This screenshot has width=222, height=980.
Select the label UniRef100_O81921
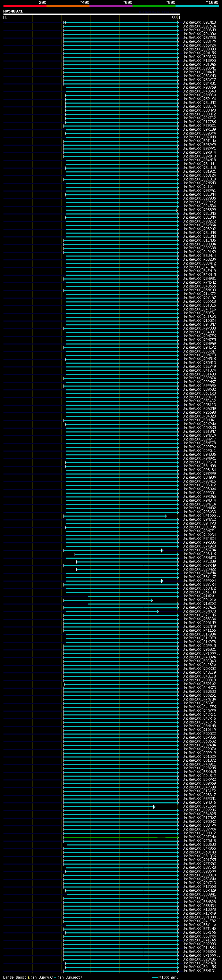point(199,172)
